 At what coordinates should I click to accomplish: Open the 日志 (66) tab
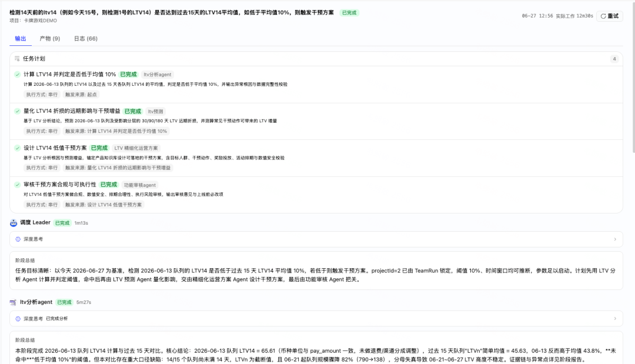click(85, 38)
